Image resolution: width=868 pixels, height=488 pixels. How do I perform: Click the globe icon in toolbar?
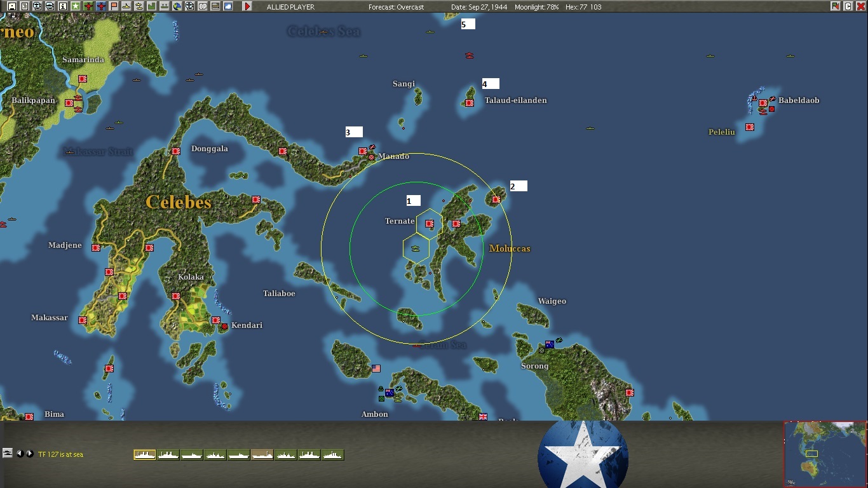point(177,6)
